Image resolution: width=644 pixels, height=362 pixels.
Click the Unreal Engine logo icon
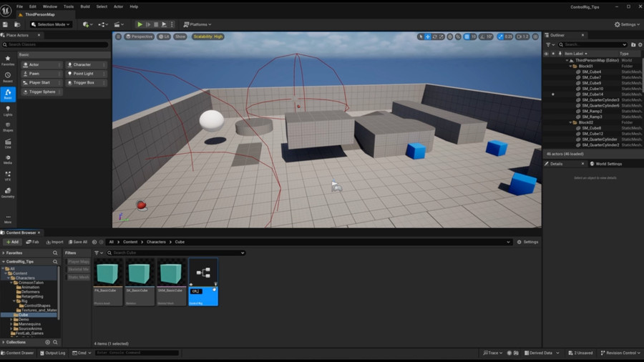6,10
